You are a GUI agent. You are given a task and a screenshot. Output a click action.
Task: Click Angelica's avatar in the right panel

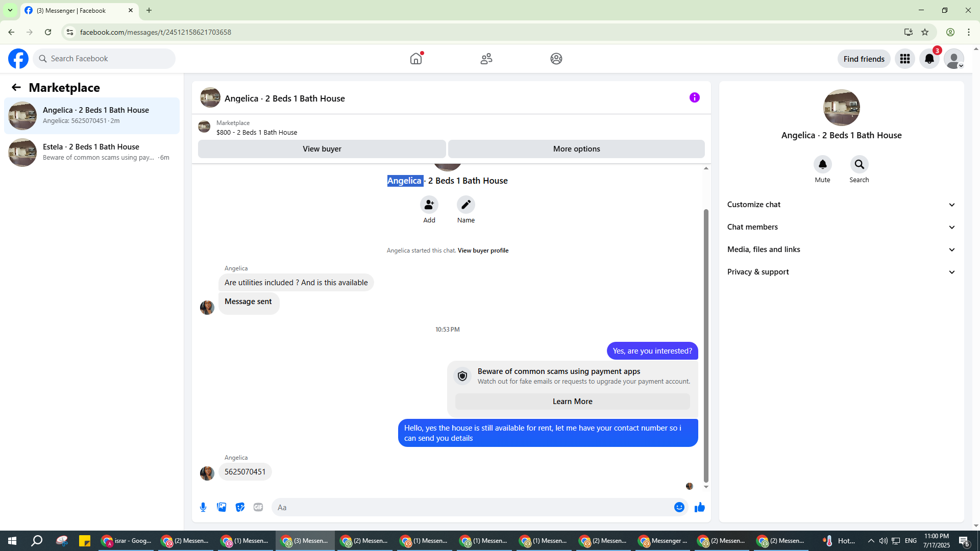coord(841,108)
